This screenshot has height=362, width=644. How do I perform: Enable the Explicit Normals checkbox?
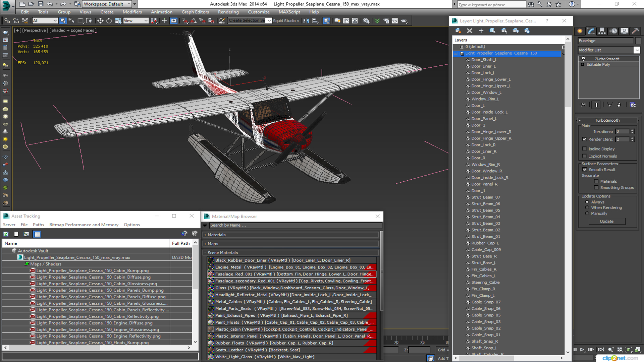[x=584, y=156]
